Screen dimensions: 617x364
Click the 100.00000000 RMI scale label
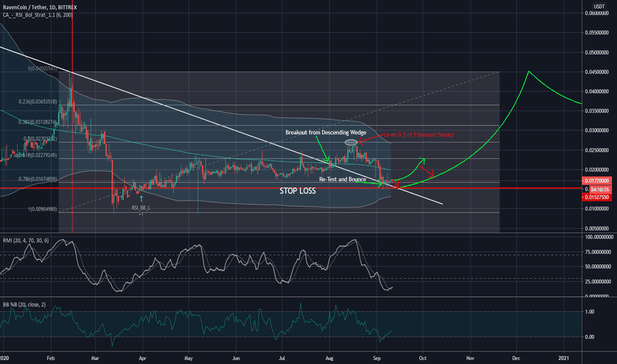(599, 238)
